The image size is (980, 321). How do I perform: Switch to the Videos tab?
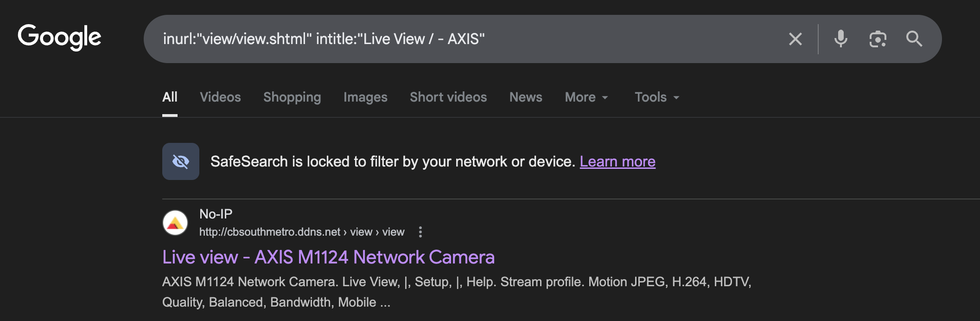[220, 97]
